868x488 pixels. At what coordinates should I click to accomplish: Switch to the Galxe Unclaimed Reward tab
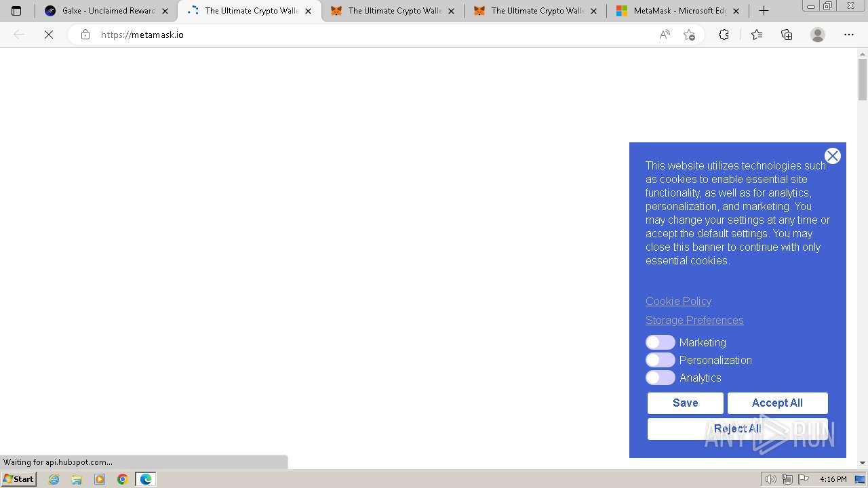point(106,11)
